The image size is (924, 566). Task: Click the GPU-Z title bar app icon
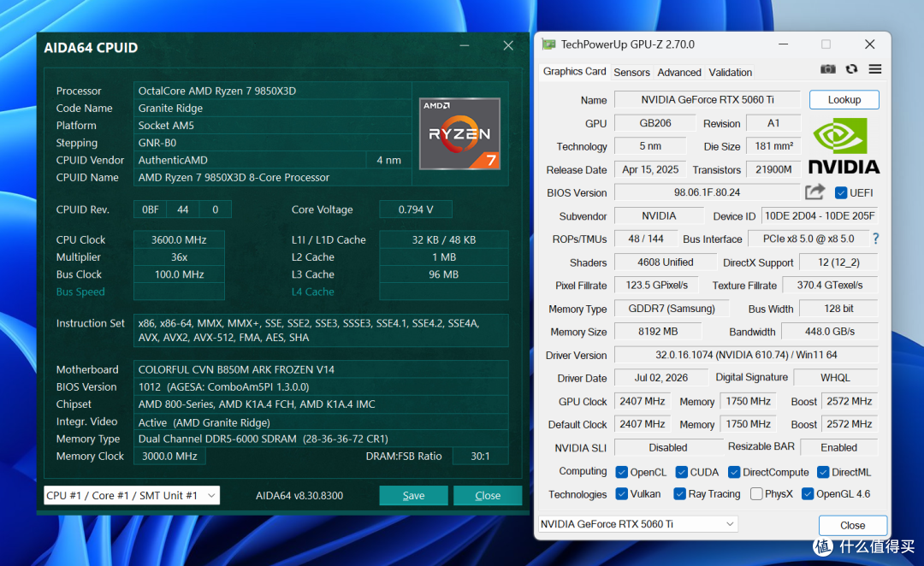[548, 44]
